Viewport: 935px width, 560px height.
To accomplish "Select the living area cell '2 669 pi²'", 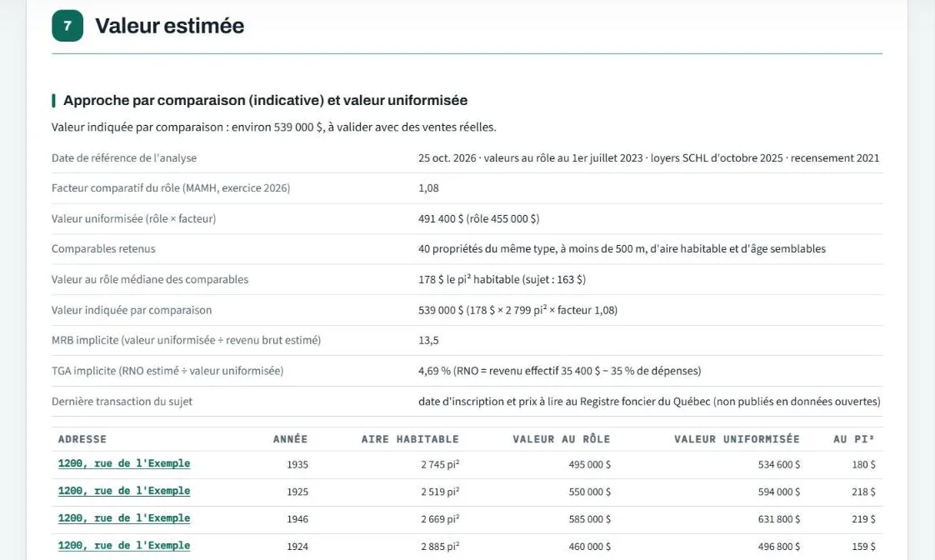I will [440, 519].
